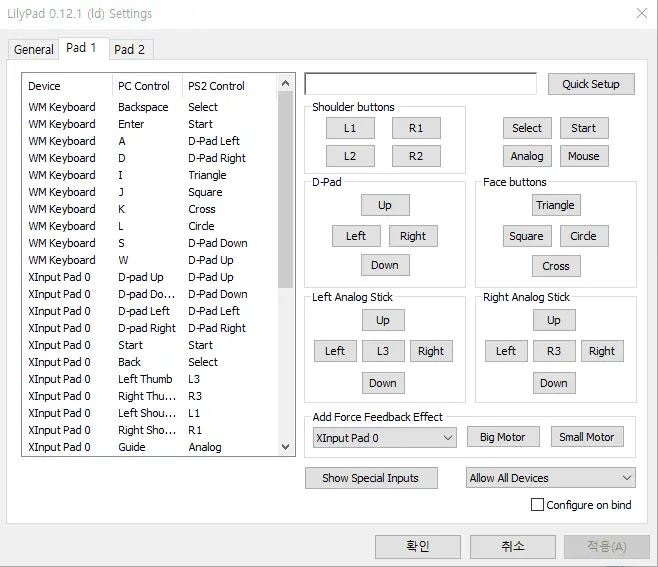Bind Left Analog Stick Right
Screen dimensions: 658x567
pyautogui.click(x=431, y=351)
